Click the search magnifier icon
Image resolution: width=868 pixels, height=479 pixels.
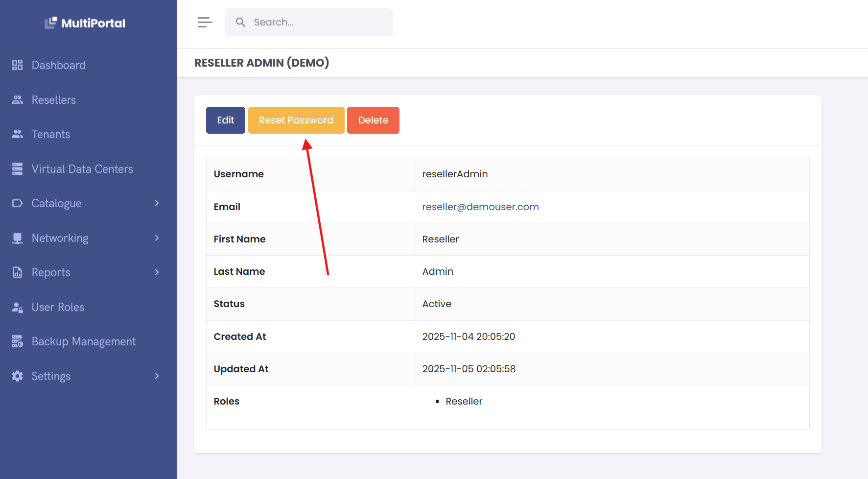(240, 23)
